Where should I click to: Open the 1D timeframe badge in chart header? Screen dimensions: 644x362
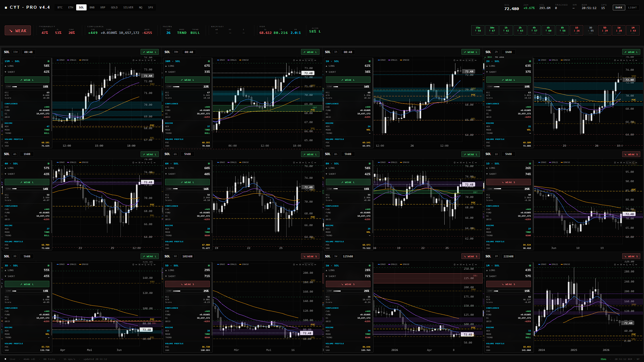click(496, 154)
